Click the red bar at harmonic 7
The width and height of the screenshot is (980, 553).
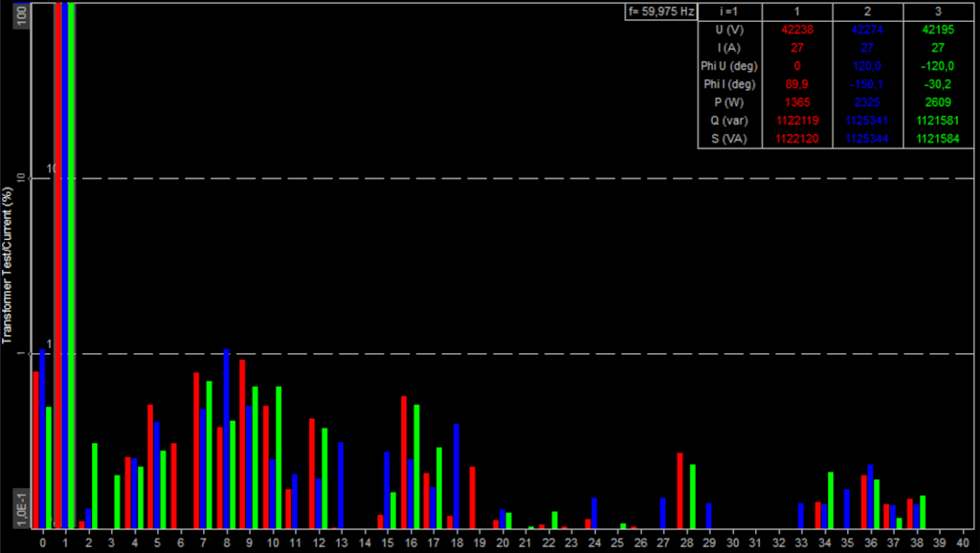tap(196, 451)
